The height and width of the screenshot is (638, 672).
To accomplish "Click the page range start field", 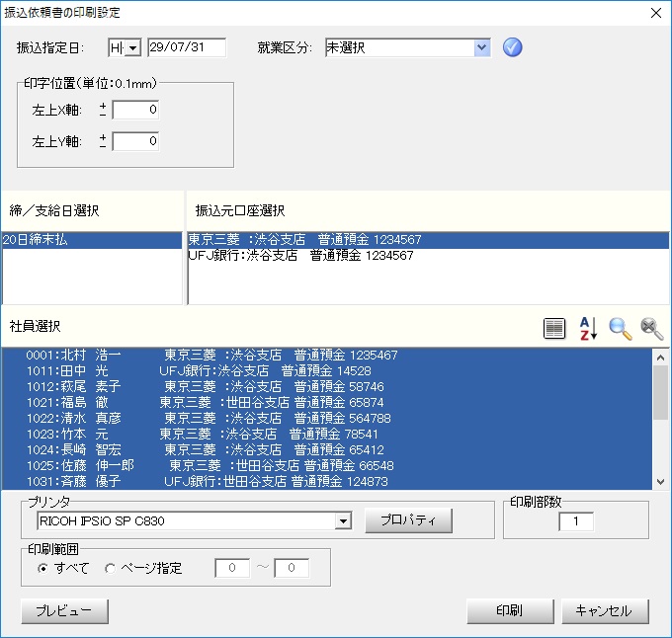I will click(x=232, y=568).
